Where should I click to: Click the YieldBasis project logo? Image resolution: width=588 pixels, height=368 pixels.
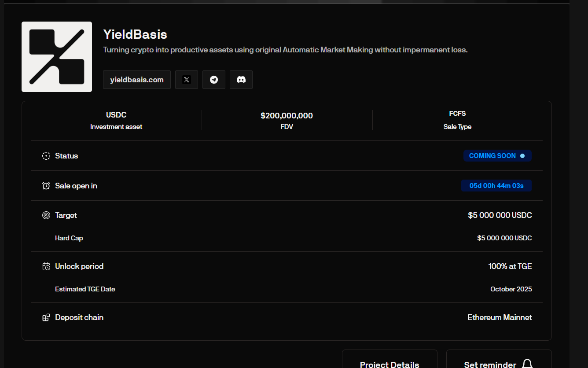[57, 57]
